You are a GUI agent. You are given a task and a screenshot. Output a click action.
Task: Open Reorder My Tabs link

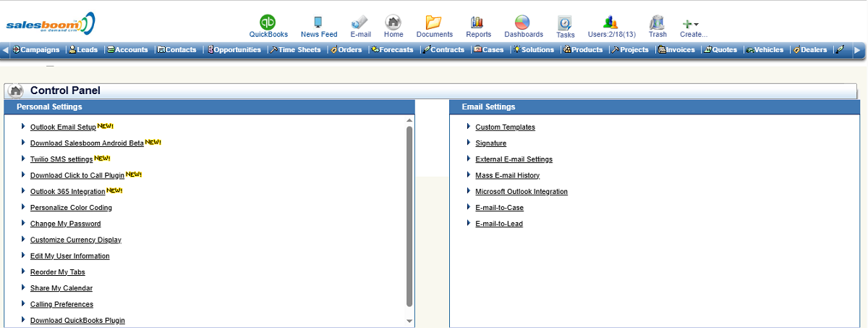[58, 272]
